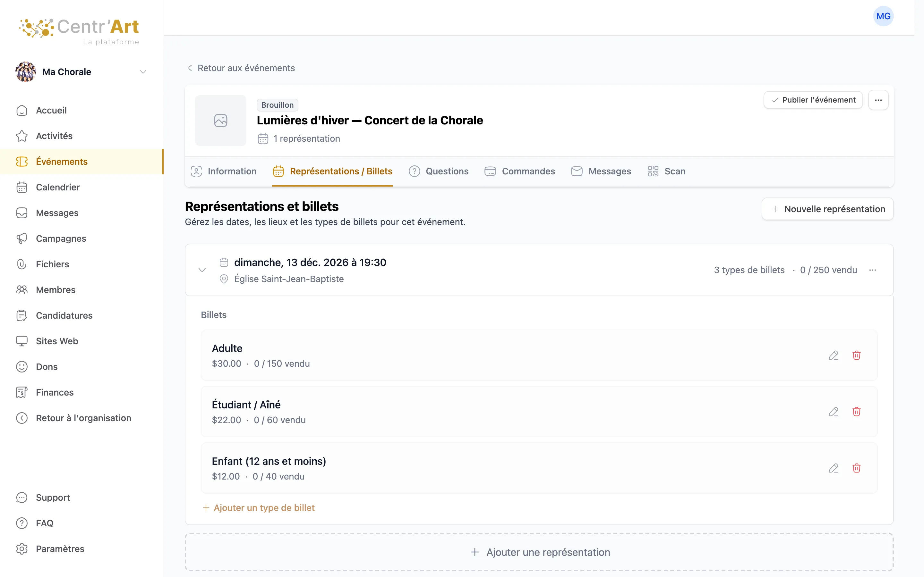924x577 pixels.
Task: Collapse the 13 déc. 2026 representation
Action: pos(202,270)
